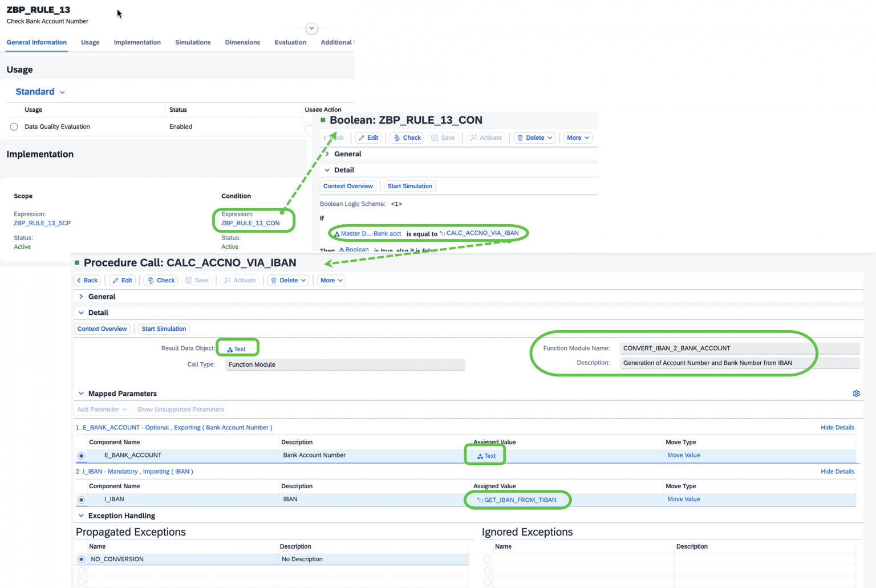Screen dimensions: 876x588
Task: Collapse the Exception Handling section
Action: (x=81, y=515)
